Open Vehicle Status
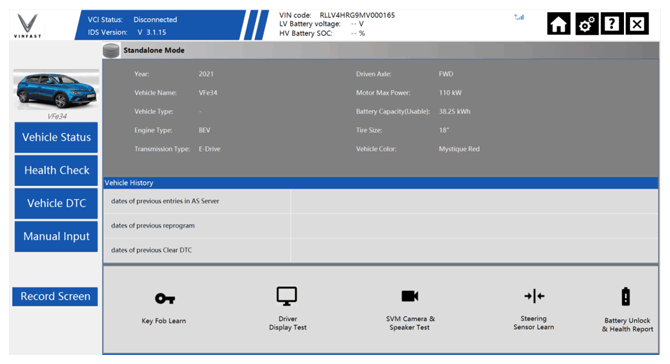This screenshot has height=364, width=670. 56,137
